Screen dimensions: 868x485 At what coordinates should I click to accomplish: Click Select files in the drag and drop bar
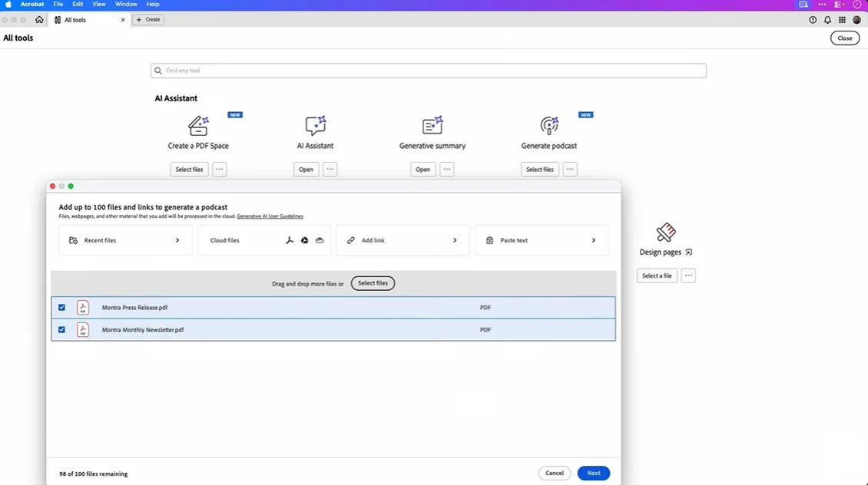[373, 283]
